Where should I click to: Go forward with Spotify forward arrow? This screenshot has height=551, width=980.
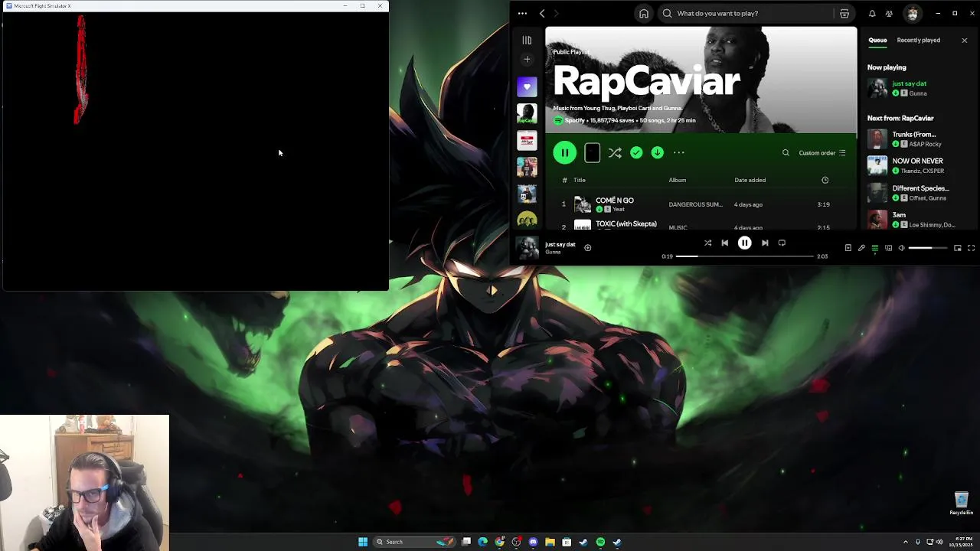[x=556, y=13]
